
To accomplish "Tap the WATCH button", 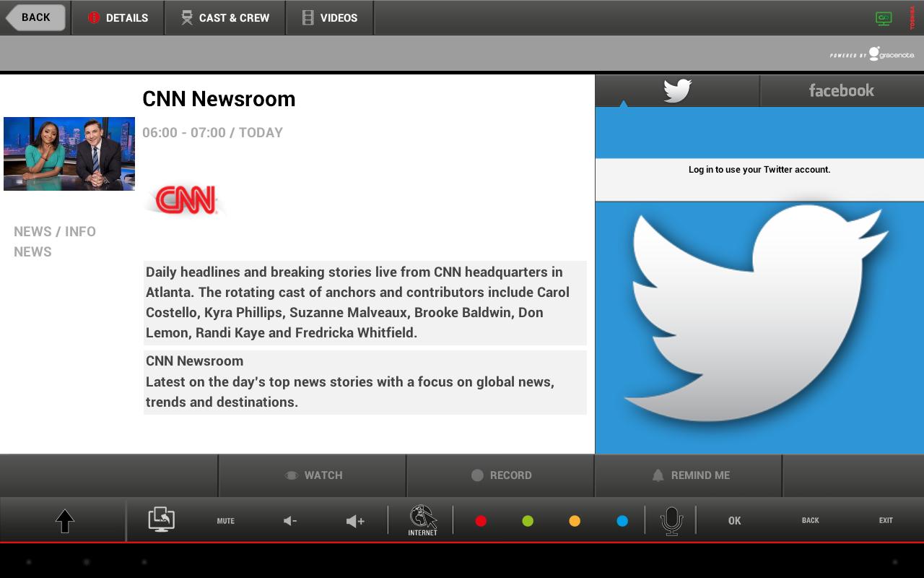I will [x=313, y=475].
